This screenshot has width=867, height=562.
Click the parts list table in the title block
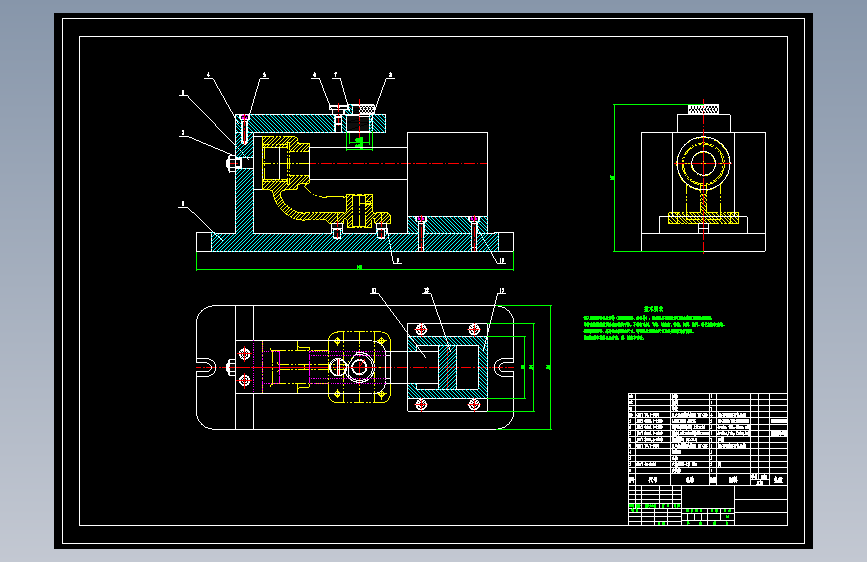708,439
